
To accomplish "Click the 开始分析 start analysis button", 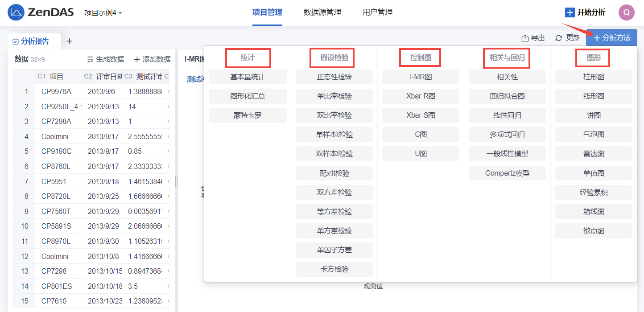I will (x=585, y=12).
